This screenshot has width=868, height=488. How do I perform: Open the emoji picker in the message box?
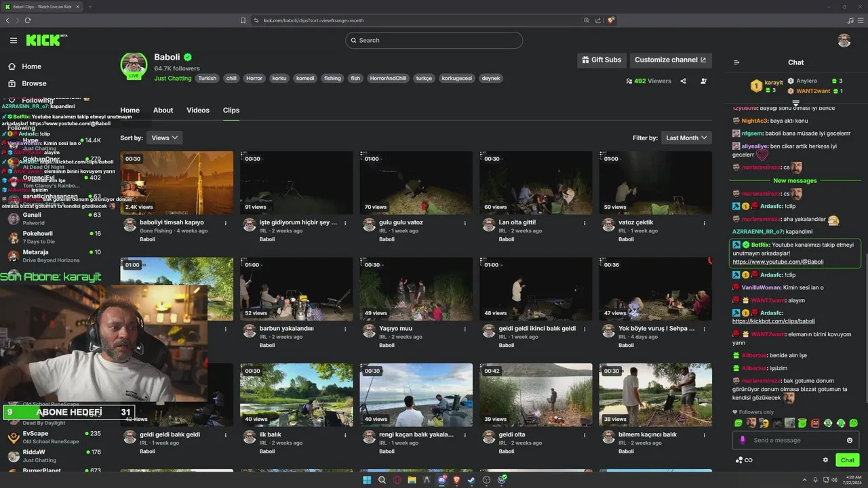[x=850, y=441]
